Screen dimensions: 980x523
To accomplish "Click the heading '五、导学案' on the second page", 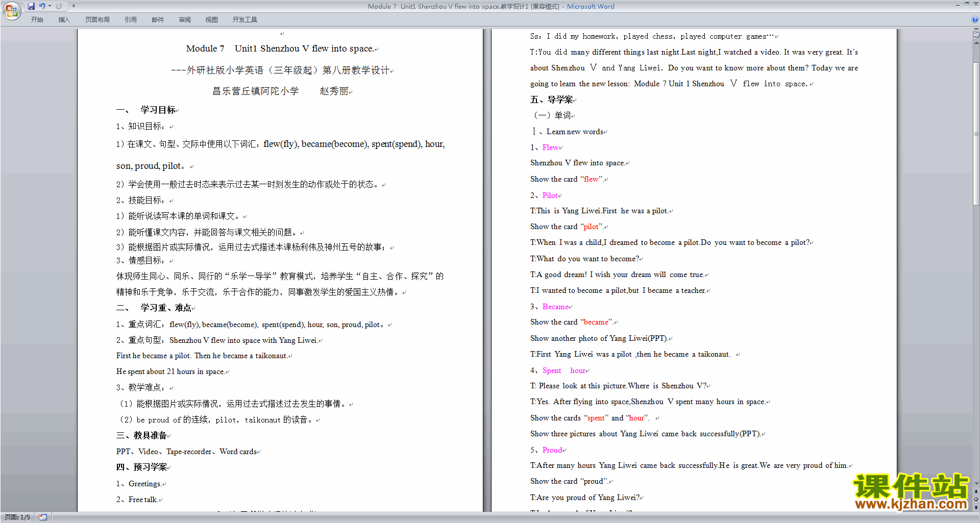I will pos(551,99).
